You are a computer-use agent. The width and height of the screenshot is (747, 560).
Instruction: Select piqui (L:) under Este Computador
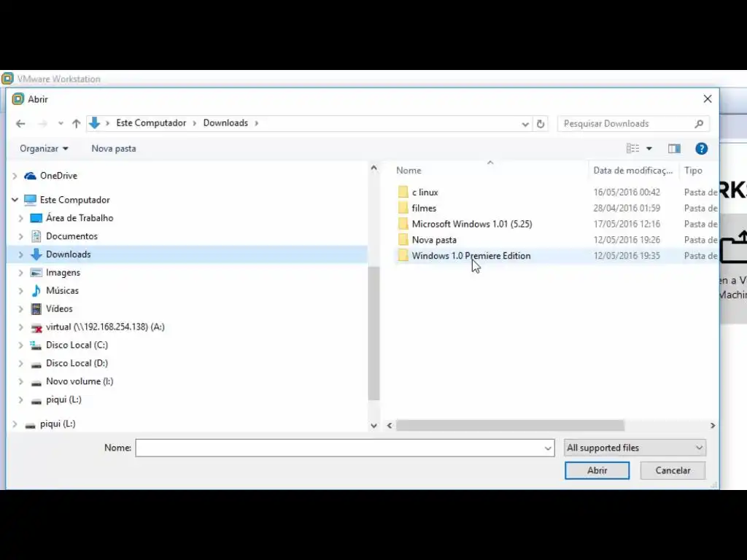(x=63, y=400)
